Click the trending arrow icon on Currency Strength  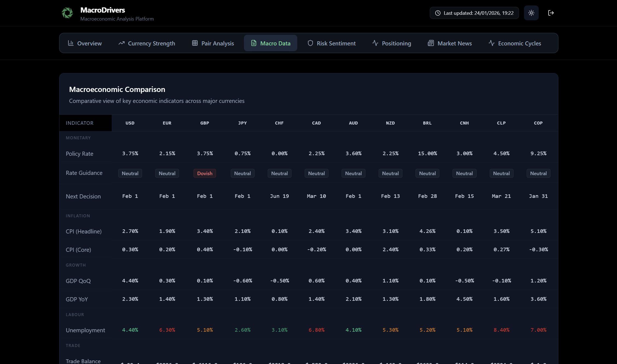121,43
